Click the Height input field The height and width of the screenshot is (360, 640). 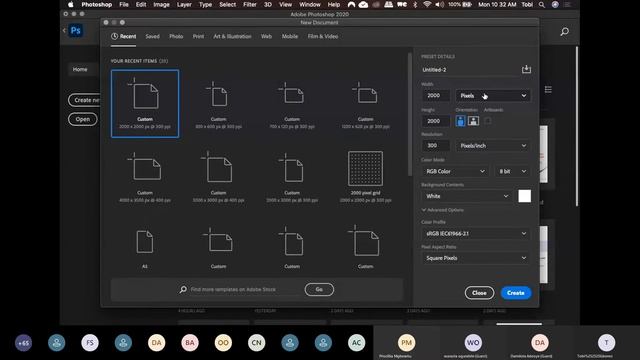(436, 121)
